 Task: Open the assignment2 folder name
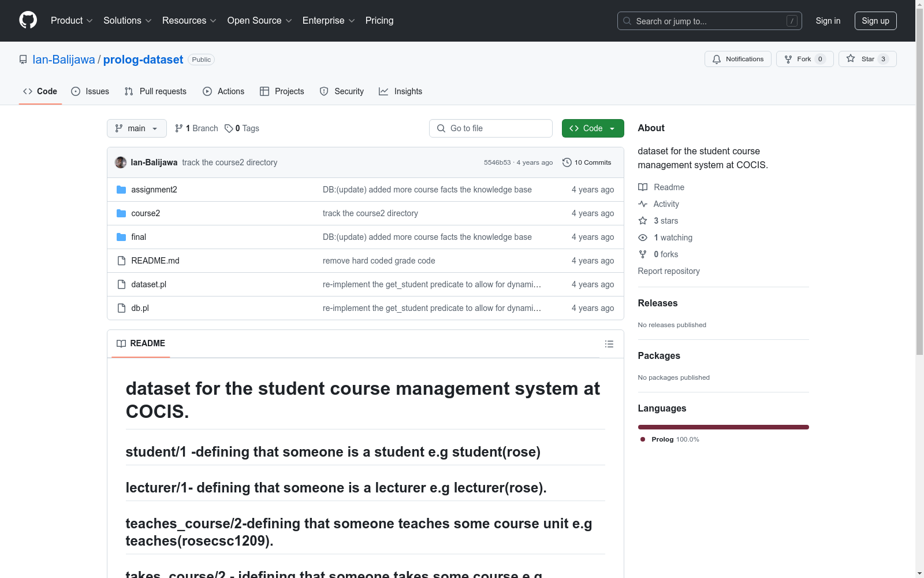154,190
